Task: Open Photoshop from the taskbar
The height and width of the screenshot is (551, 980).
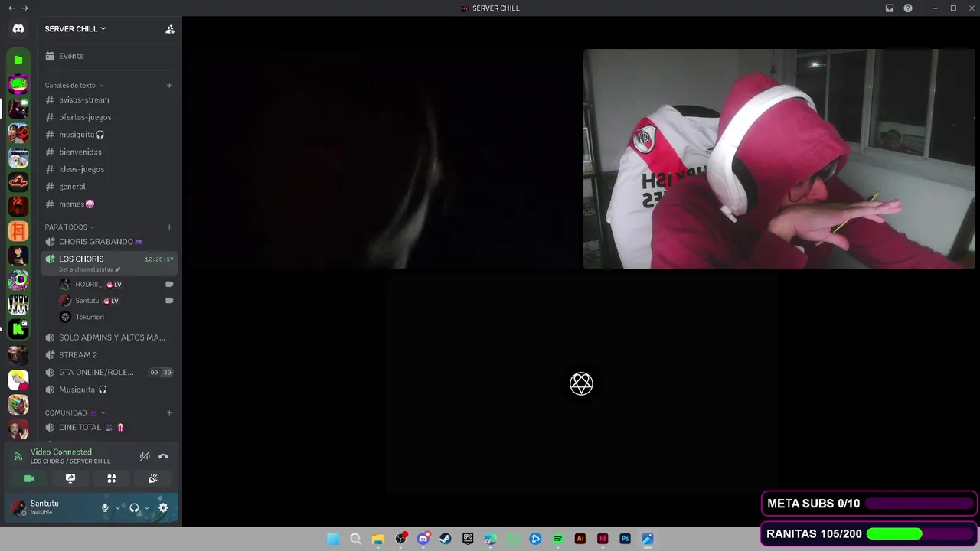Action: [x=625, y=539]
